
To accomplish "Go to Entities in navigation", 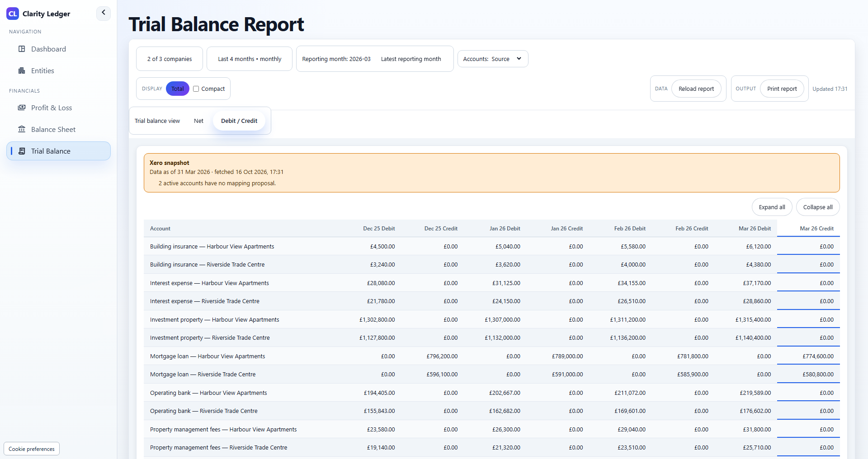I will click(x=58, y=70).
